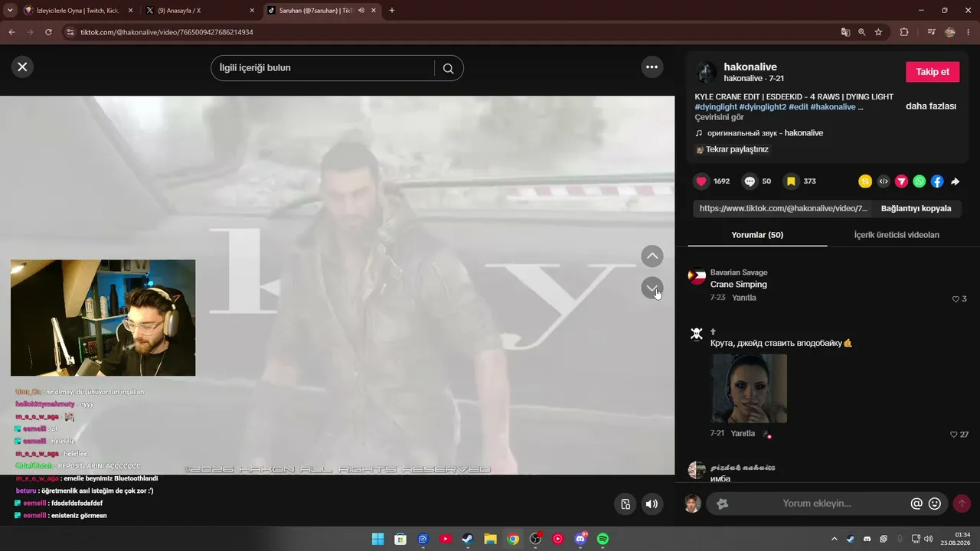Switch to İçerik üreticisi videoları tab

coord(897,235)
